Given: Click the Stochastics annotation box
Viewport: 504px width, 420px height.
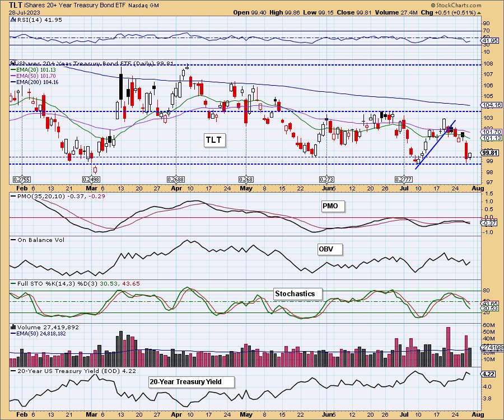Looking at the screenshot, I should tap(297, 293).
